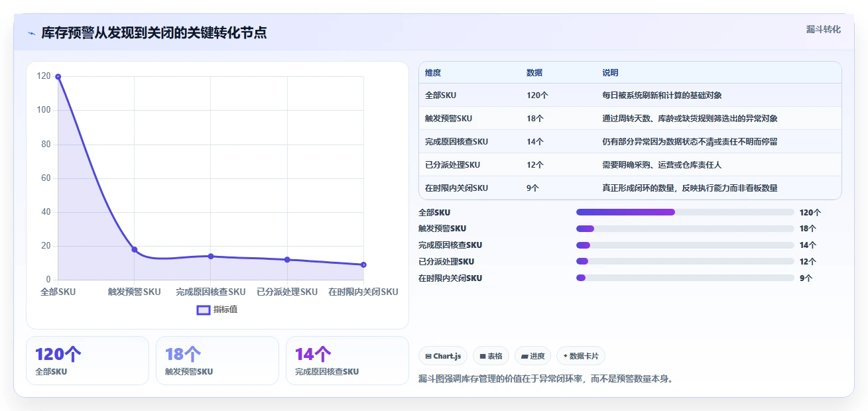Click the 触发预警SKU cell in the table
The height and width of the screenshot is (411, 868).
[x=449, y=119]
